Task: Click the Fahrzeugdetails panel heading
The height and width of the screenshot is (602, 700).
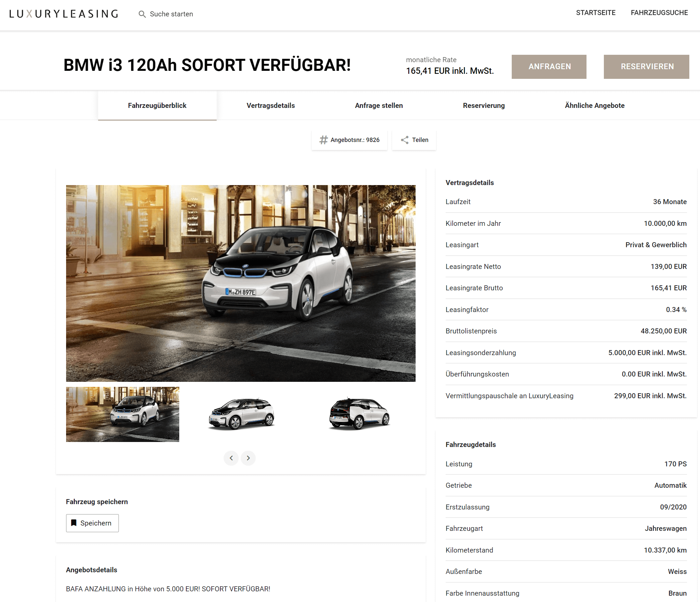Action: pyautogui.click(x=471, y=445)
